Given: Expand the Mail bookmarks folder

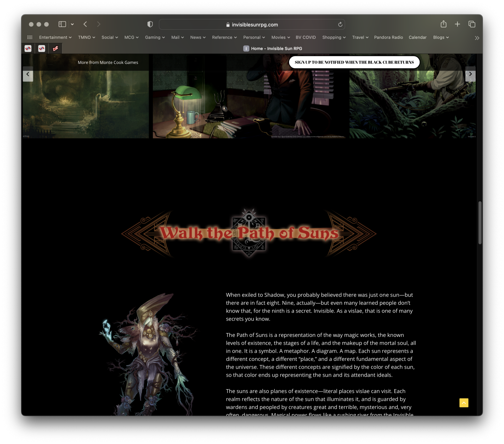Looking at the screenshot, I should pos(177,37).
